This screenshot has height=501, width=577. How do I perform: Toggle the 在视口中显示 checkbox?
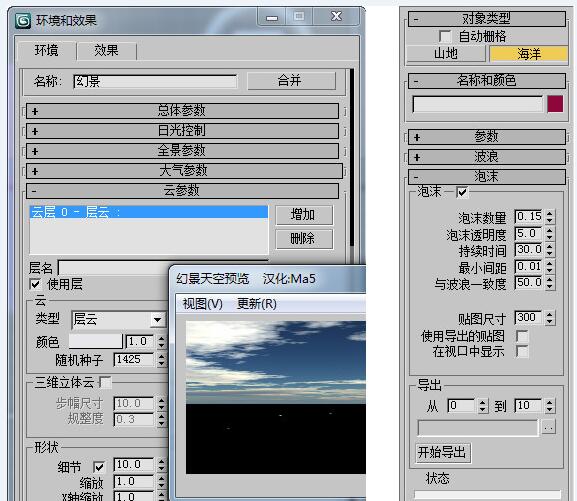522,352
